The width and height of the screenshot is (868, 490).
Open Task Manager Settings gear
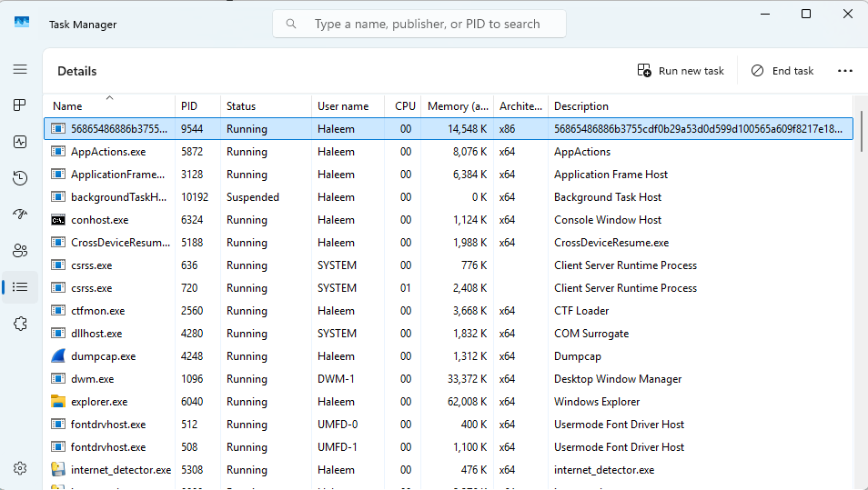(x=20, y=468)
